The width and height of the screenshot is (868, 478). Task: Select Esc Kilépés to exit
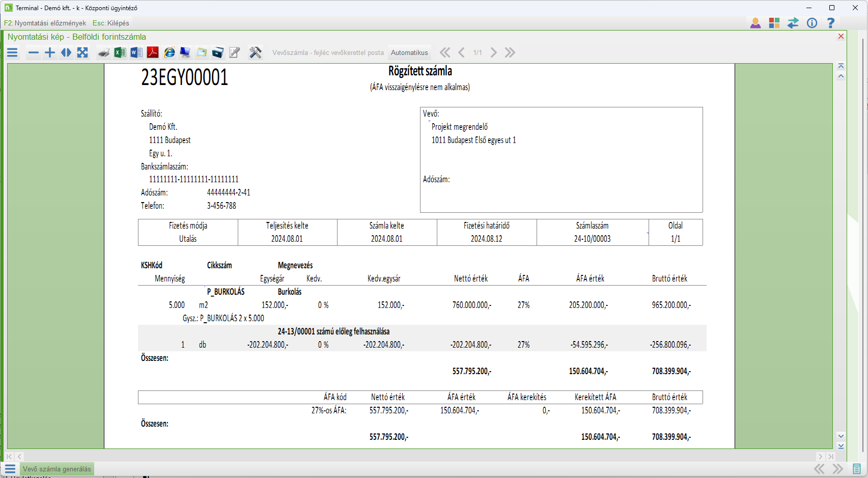(x=111, y=23)
